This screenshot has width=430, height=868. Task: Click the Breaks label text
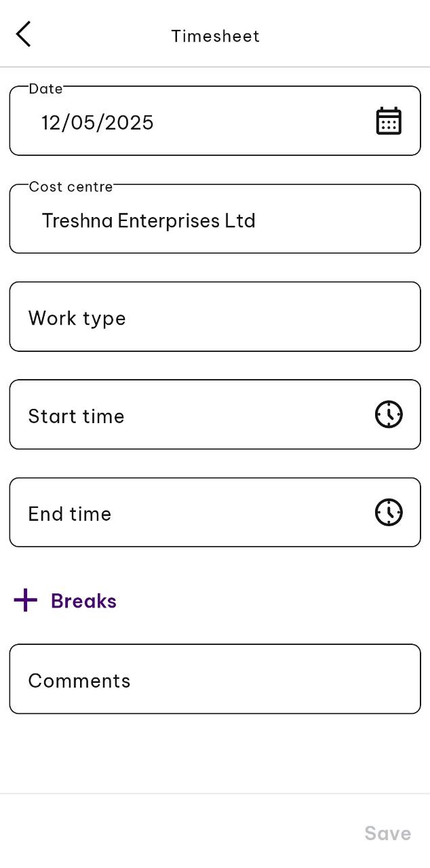pos(83,601)
